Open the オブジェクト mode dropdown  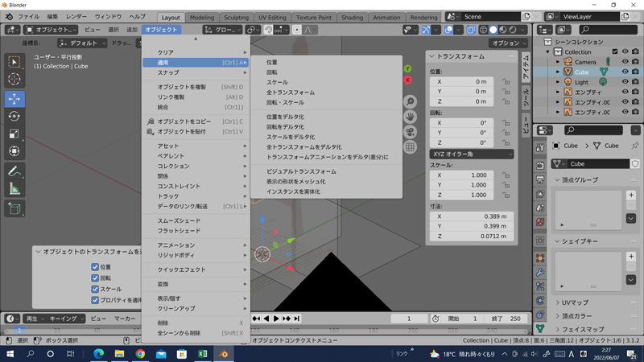[51, 30]
